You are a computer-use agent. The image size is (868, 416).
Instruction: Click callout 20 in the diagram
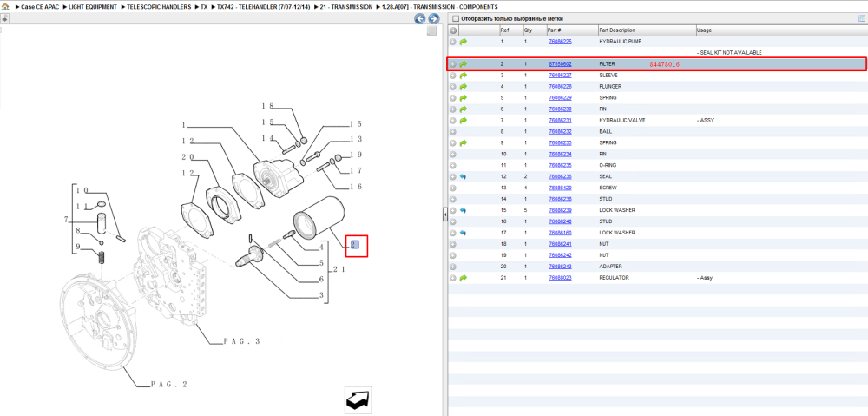pos(188,157)
